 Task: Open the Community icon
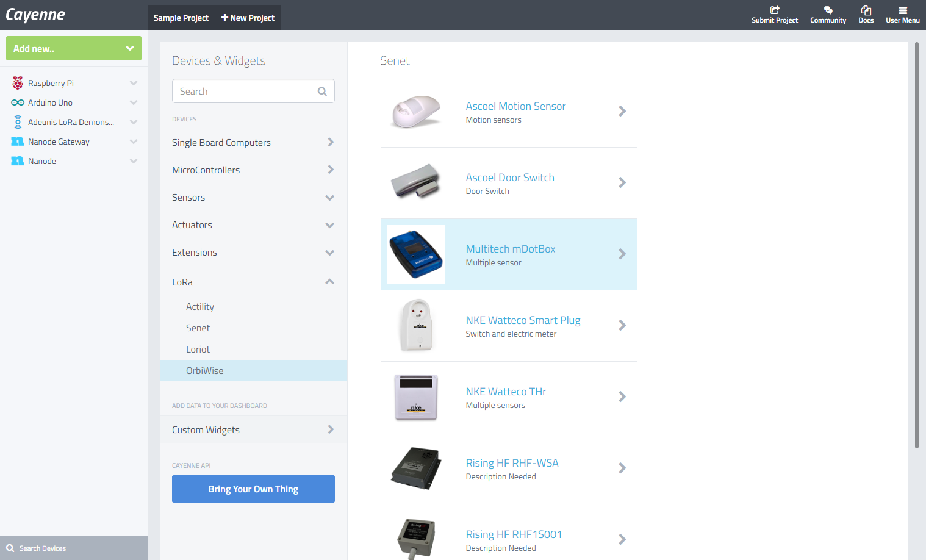pos(828,10)
